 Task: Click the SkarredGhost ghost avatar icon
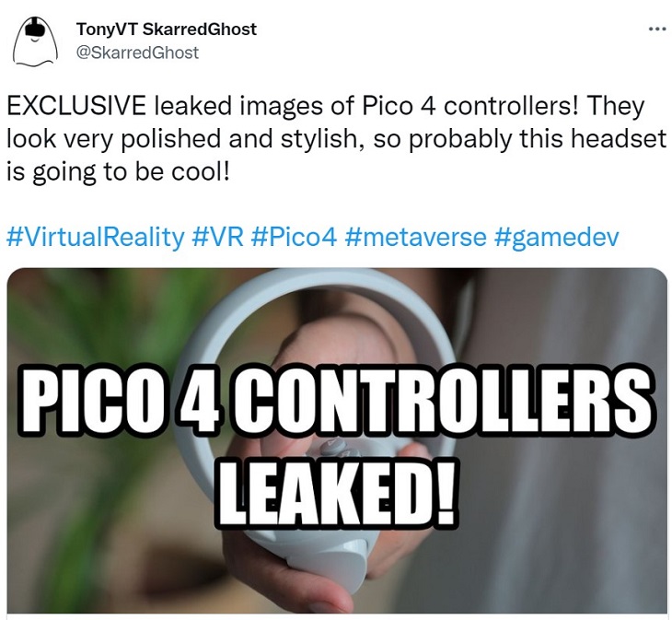point(35,41)
